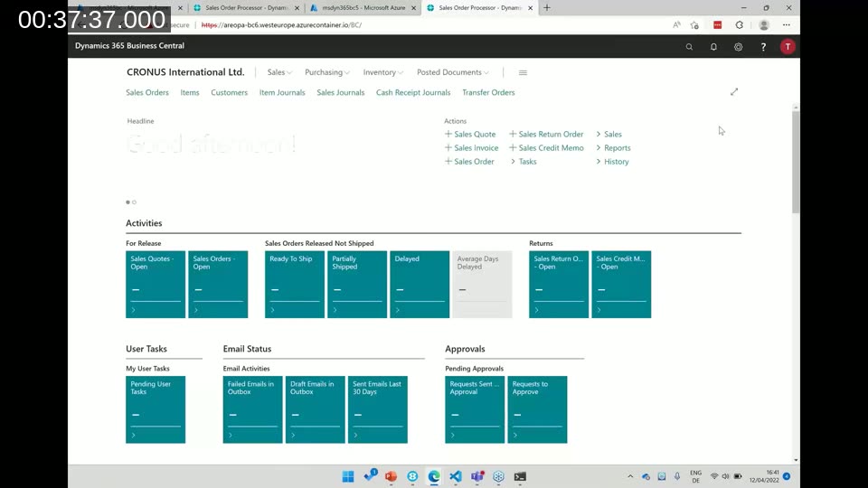Expand the Inventory menu dropdown
Image resolution: width=868 pixels, height=488 pixels.
382,72
